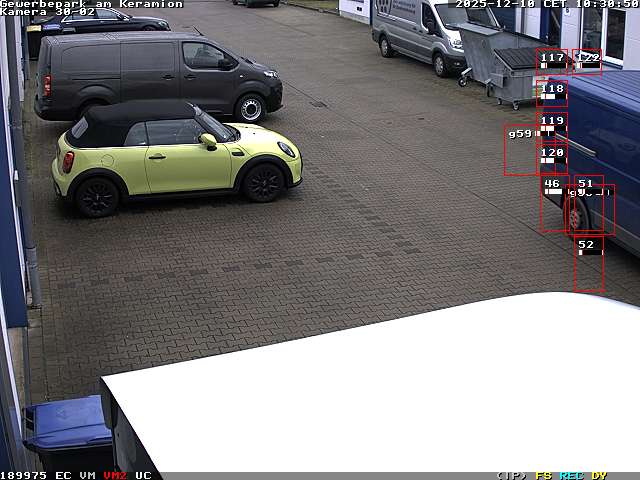Click the 189975 frame counter
The image size is (640, 480).
(24, 475)
